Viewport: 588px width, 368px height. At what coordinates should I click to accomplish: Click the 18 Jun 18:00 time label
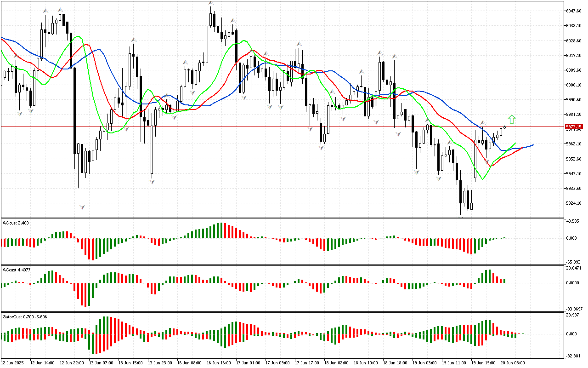click(x=395, y=363)
